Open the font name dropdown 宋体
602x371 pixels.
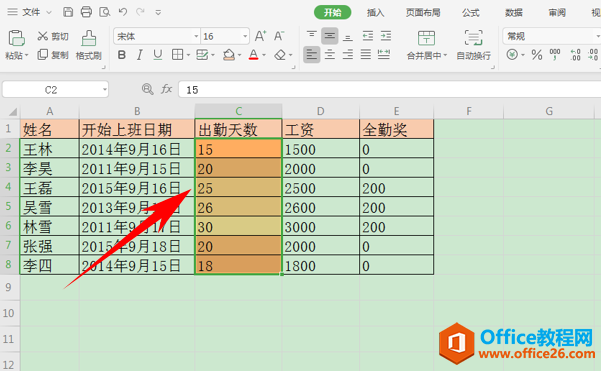point(196,36)
